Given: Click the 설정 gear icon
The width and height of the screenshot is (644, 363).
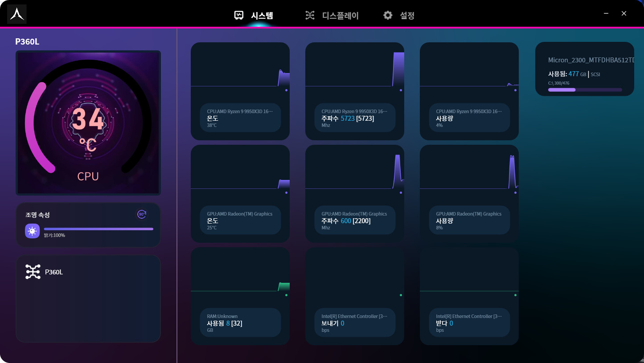Looking at the screenshot, I should [388, 16].
